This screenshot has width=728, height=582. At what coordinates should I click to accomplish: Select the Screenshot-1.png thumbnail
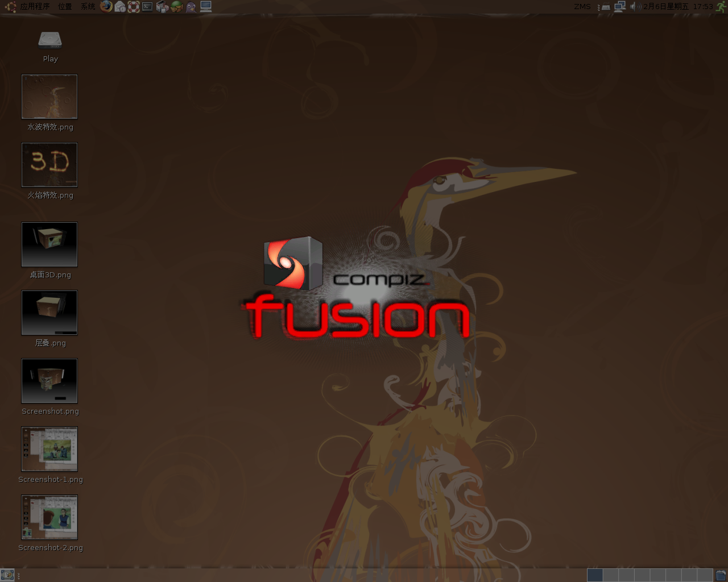tap(49, 449)
